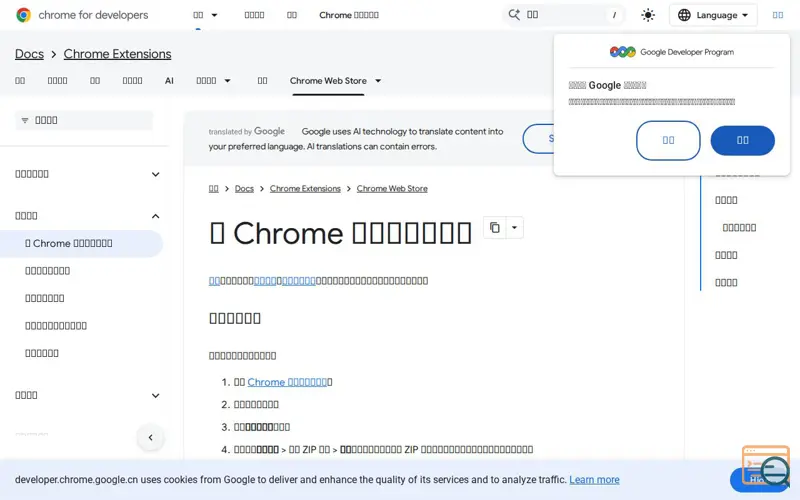Focus the header search field
800x500 pixels.
coord(563,15)
